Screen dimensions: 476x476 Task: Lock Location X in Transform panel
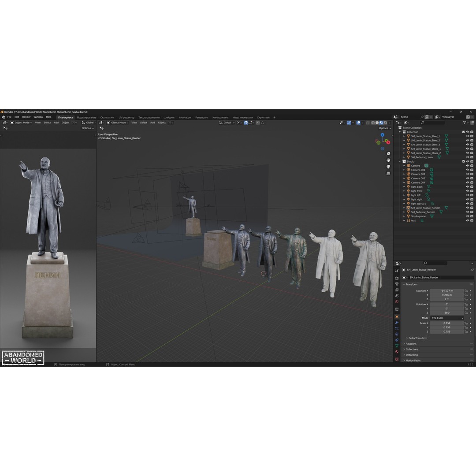(466, 291)
